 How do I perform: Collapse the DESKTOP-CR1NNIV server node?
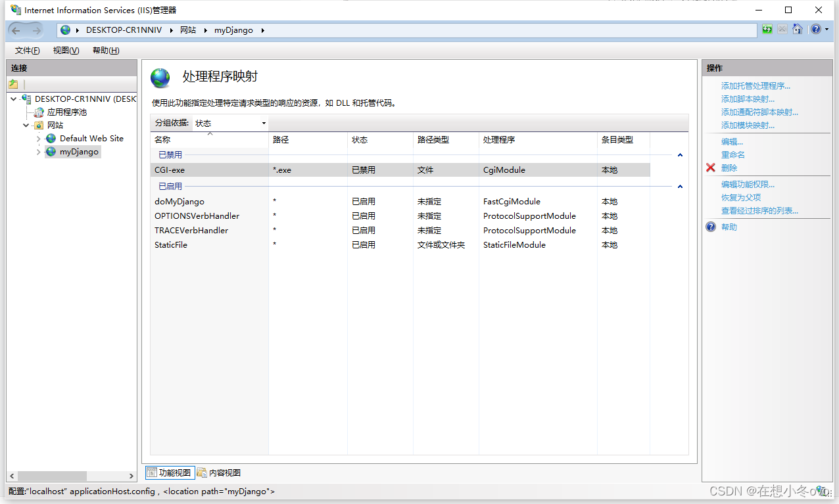click(x=14, y=99)
